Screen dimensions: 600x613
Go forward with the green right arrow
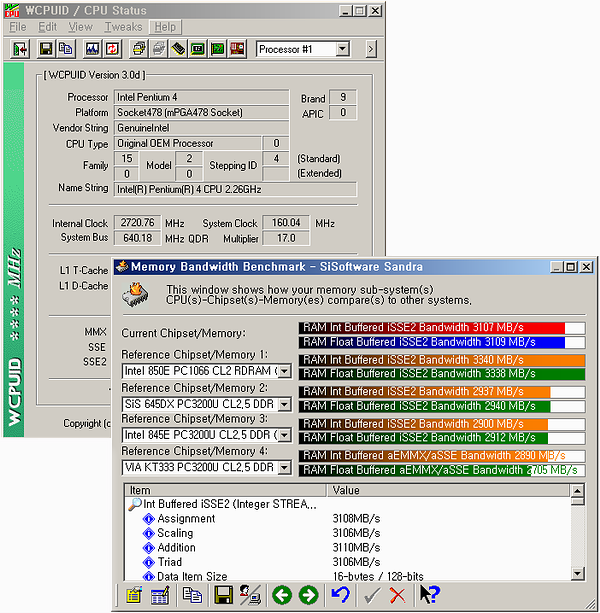(x=308, y=595)
